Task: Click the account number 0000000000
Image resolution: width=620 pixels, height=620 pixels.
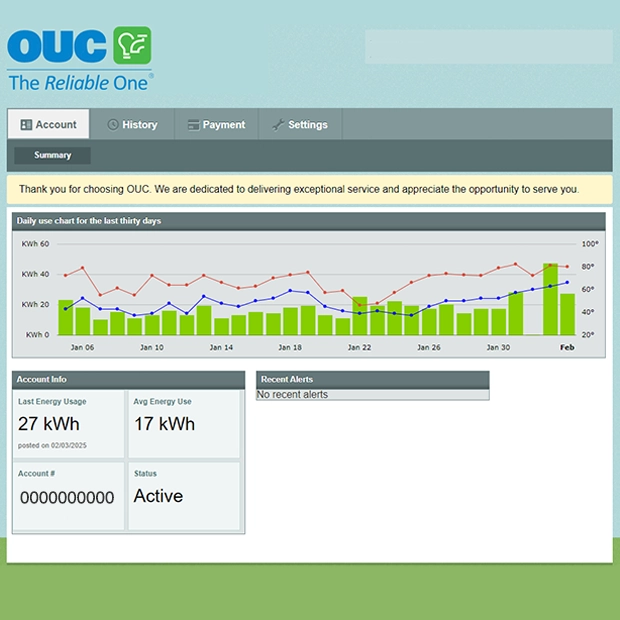Action: (x=67, y=497)
